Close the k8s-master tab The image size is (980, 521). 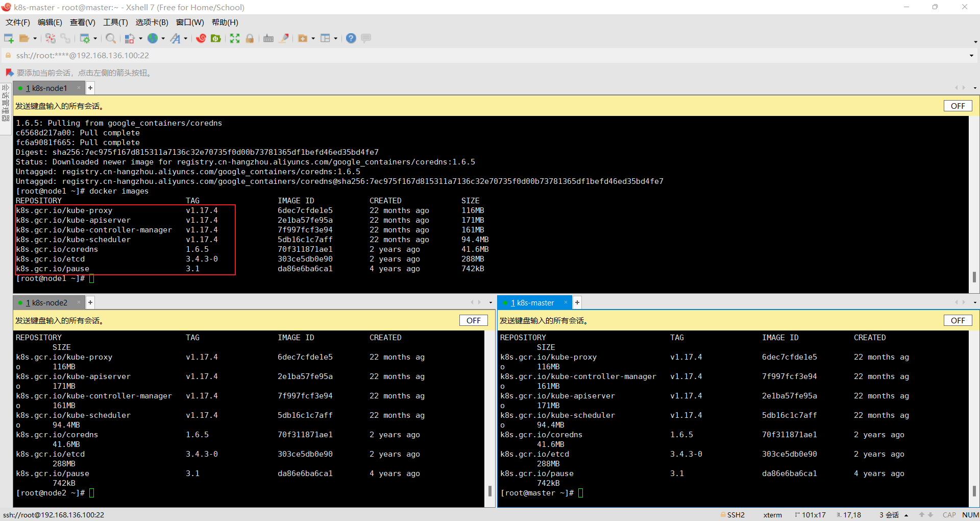pyautogui.click(x=566, y=302)
